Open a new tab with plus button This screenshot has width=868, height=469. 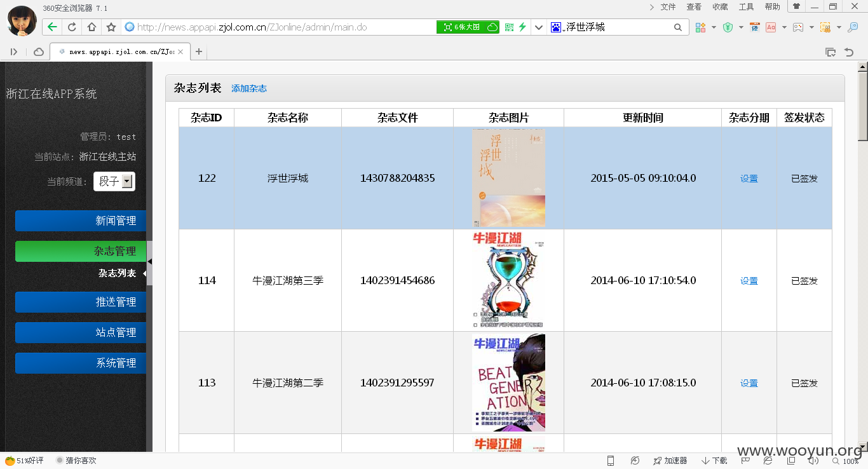pos(199,52)
